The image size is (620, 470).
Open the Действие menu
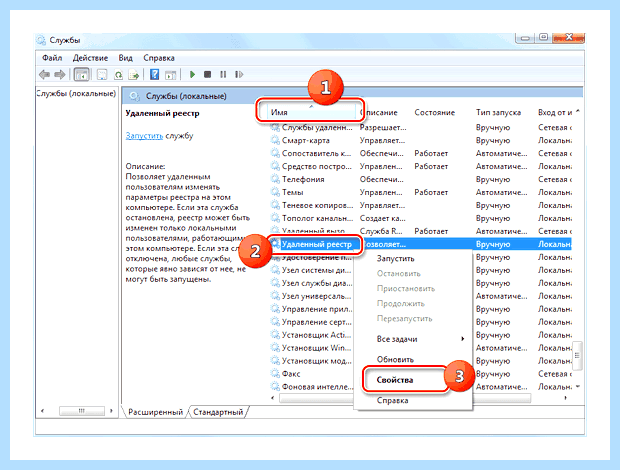coord(90,58)
